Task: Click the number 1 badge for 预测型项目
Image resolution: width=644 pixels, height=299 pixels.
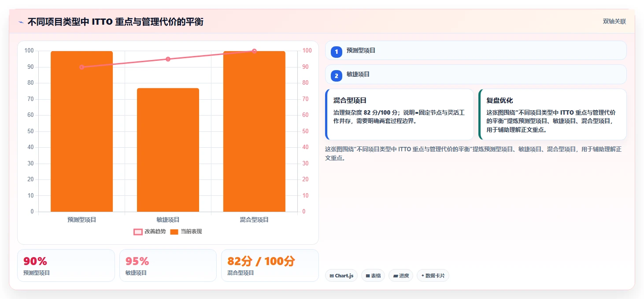Action: [337, 52]
